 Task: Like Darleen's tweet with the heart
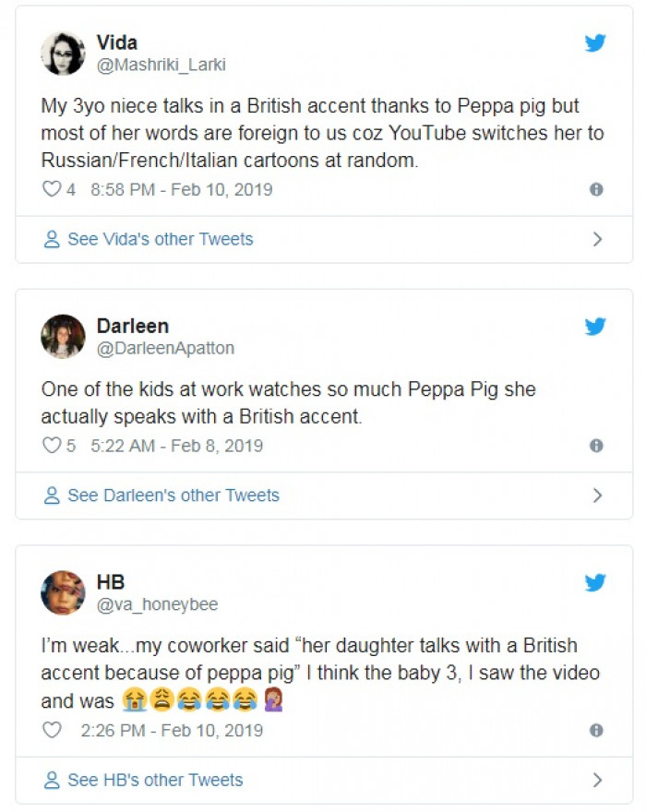(x=52, y=446)
